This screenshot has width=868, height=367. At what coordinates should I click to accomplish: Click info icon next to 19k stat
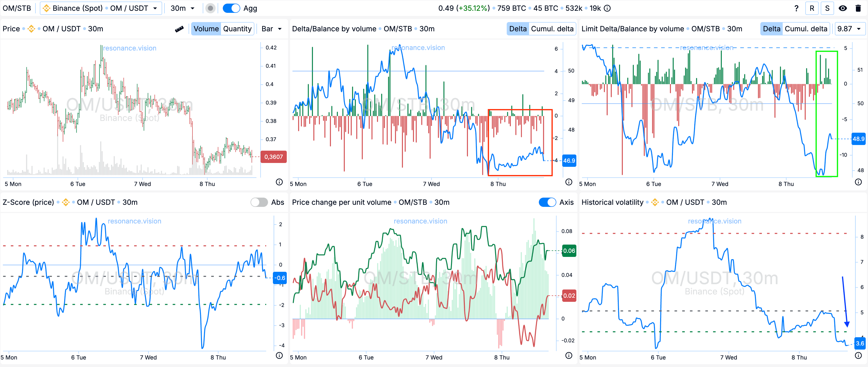click(x=607, y=8)
